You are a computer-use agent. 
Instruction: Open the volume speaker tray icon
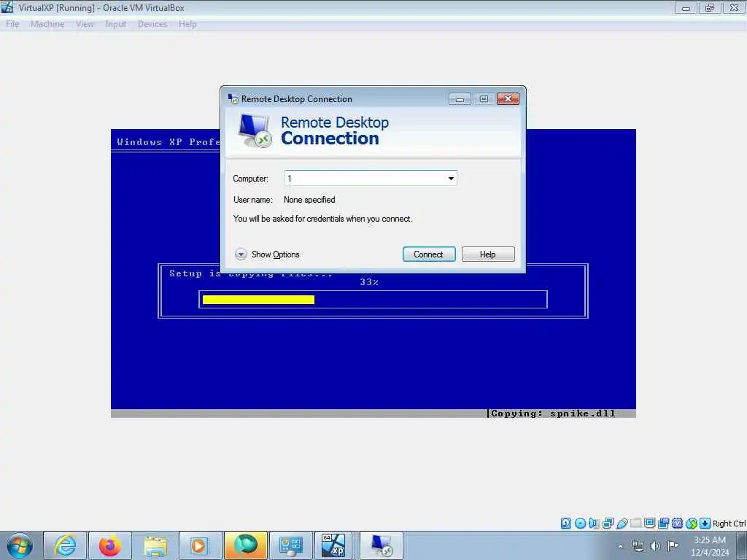tap(656, 546)
